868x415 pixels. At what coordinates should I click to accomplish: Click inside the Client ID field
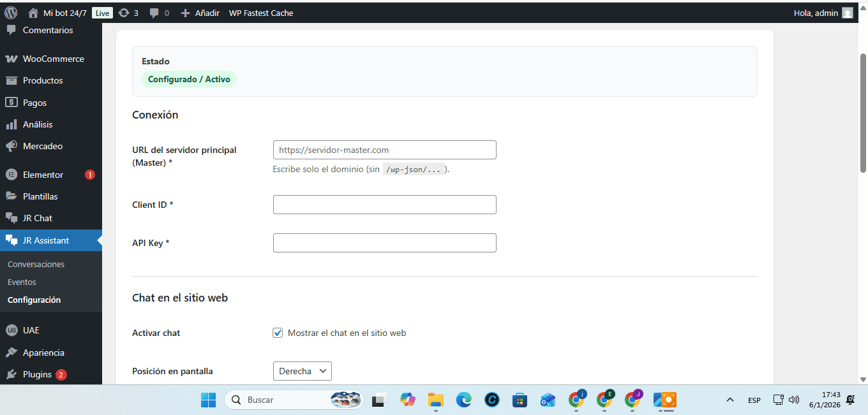pyautogui.click(x=384, y=204)
